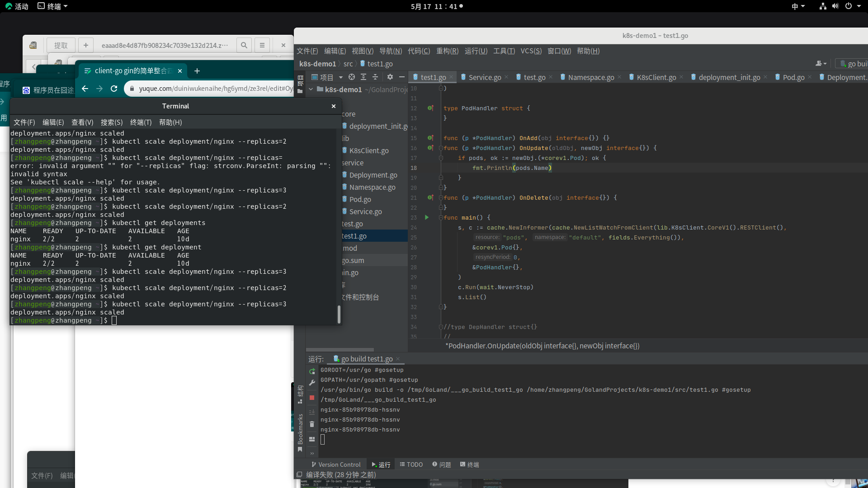Viewport: 868px width, 488px height.
Task: Open new browser tab with plus
Action: (197, 71)
